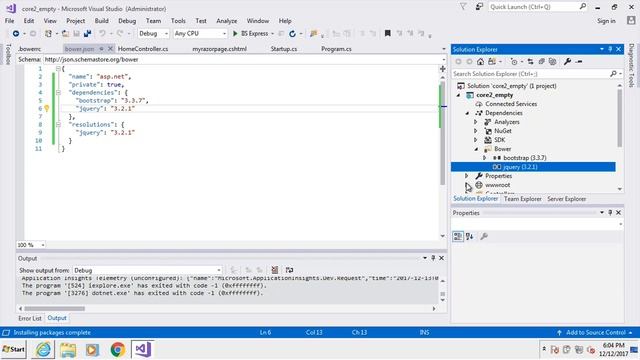The image size is (640, 360).
Task: Click the Solution Explorer search magnifier icon
Action: tap(613, 74)
